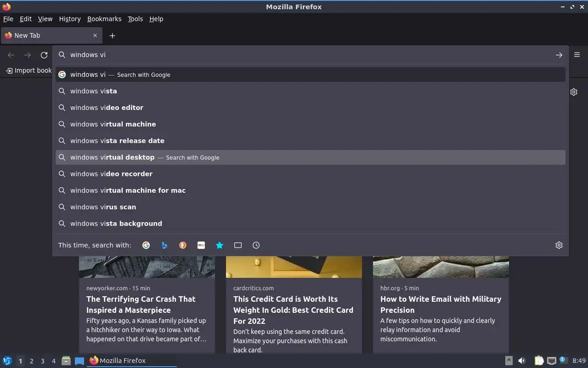Search open tabs using the tab icon
Image resolution: width=588 pixels, height=368 pixels.
click(238, 245)
